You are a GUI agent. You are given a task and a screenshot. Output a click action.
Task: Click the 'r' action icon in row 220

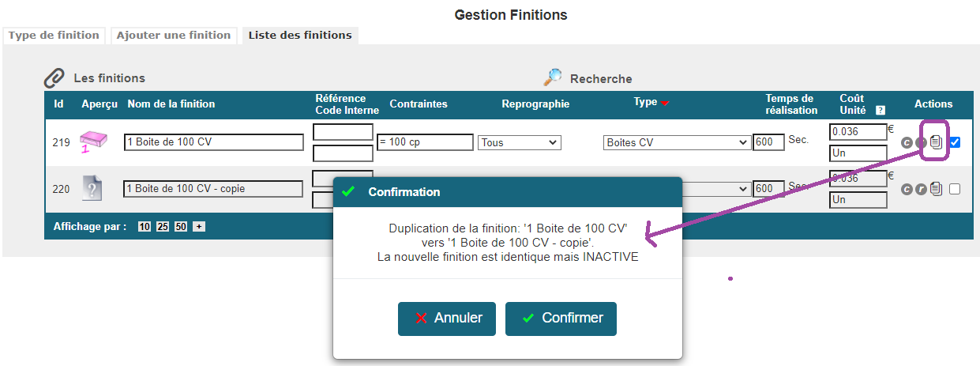point(921,190)
